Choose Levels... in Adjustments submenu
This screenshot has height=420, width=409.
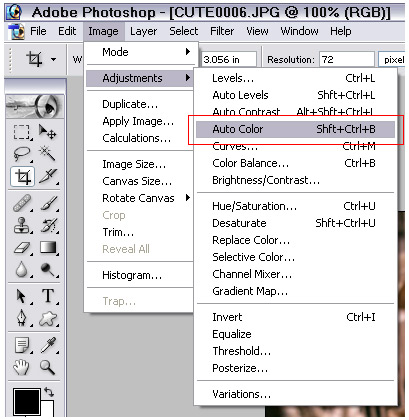tap(295, 78)
